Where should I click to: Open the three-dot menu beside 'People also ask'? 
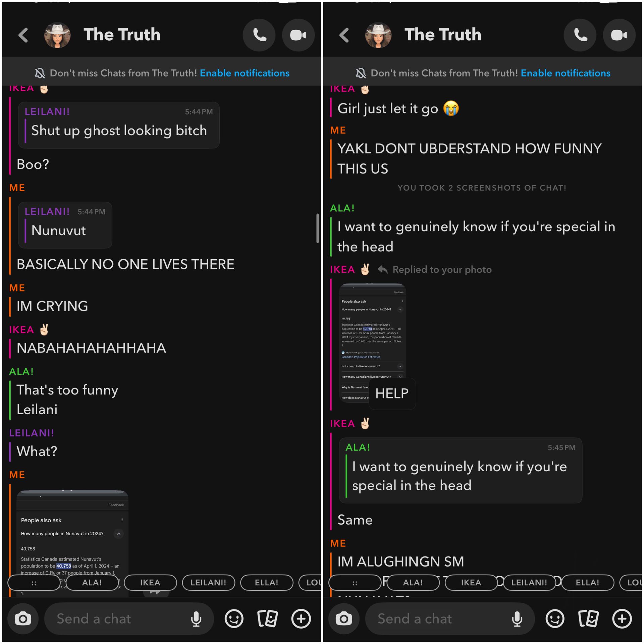(122, 520)
